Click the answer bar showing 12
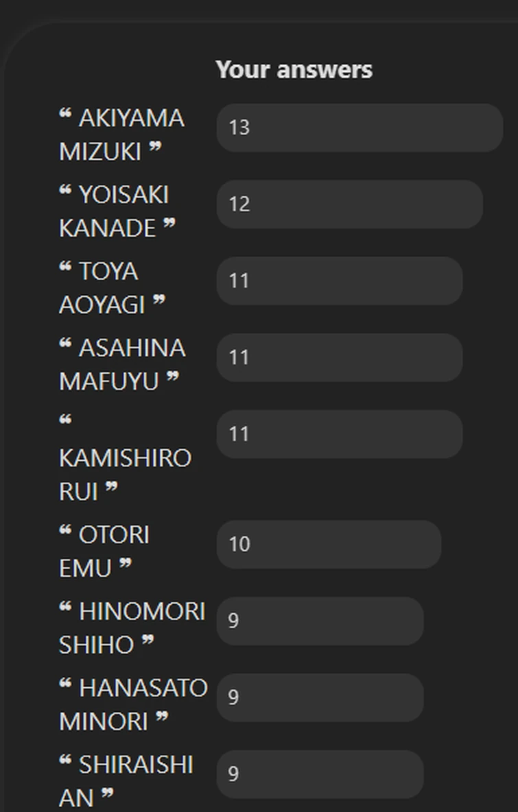Image resolution: width=518 pixels, height=812 pixels. [349, 204]
